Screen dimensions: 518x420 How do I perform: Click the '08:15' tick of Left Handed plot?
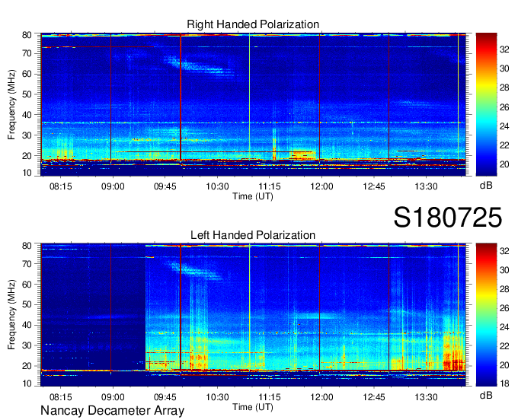click(x=61, y=397)
